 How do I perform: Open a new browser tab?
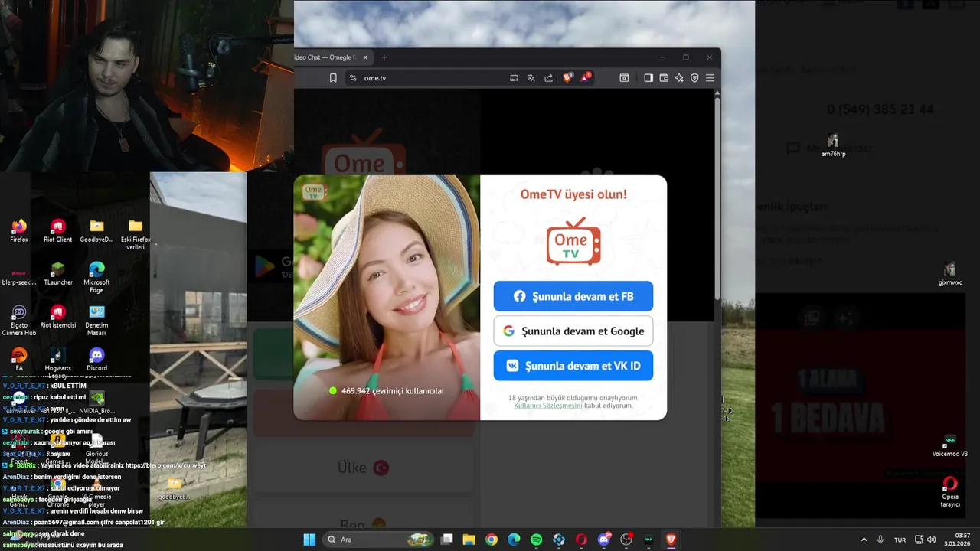384,57
